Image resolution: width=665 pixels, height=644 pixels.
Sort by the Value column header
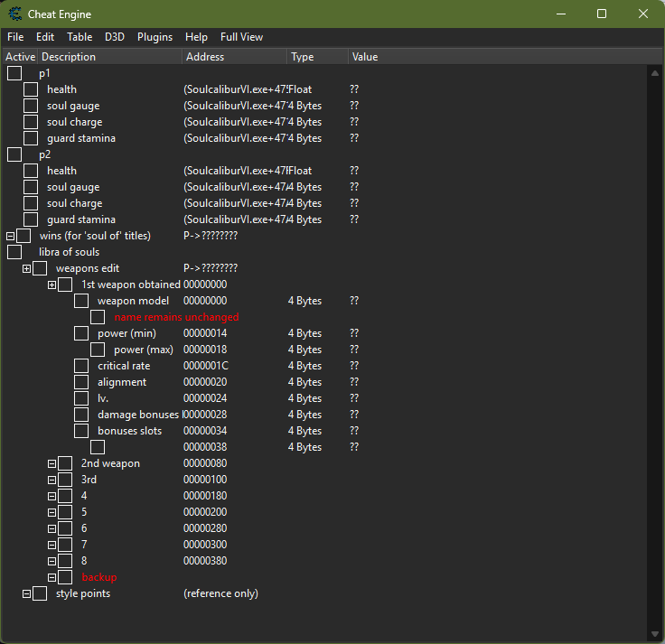click(505, 57)
